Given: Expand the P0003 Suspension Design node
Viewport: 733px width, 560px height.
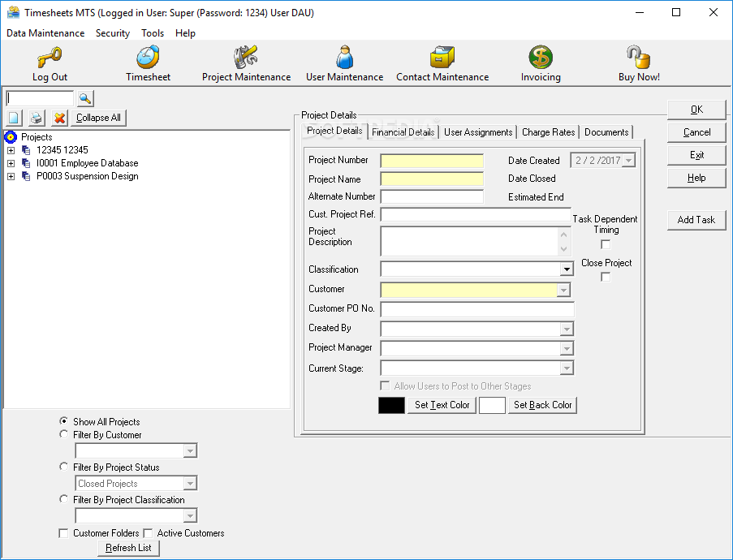Looking at the screenshot, I should [11, 177].
